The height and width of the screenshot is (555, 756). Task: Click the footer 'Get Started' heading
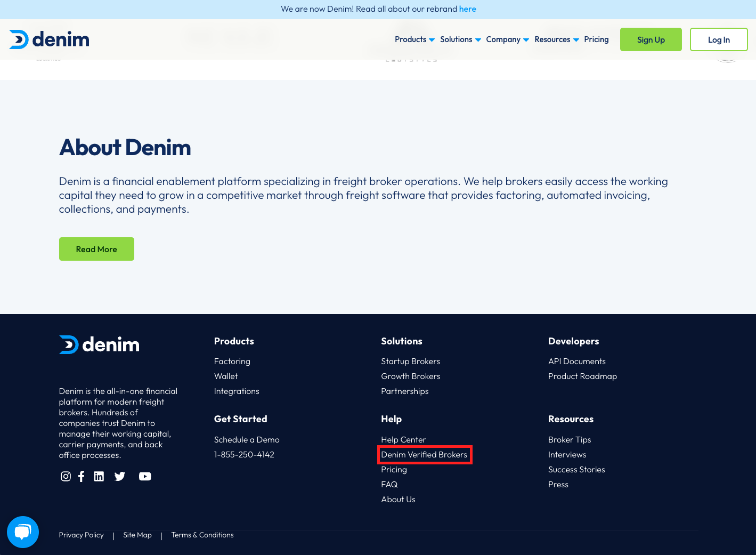tap(240, 419)
